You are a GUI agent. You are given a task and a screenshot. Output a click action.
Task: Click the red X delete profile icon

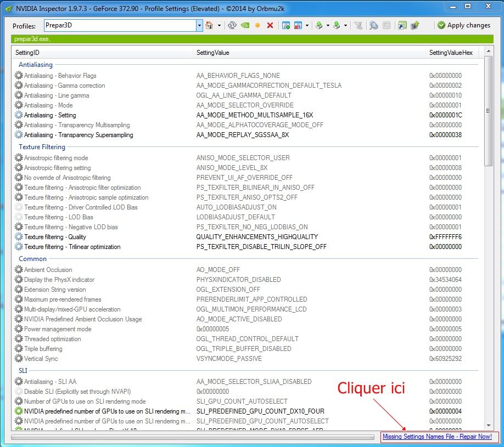(x=270, y=25)
